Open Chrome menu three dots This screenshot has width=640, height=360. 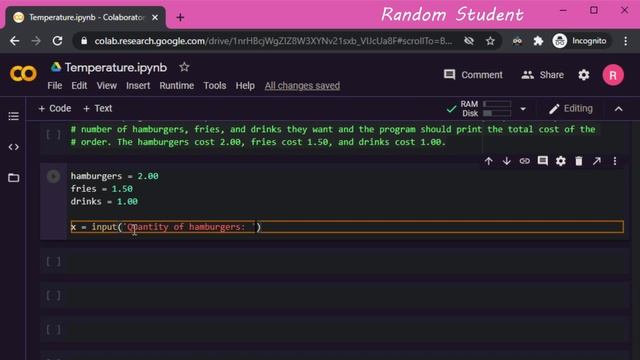click(625, 41)
